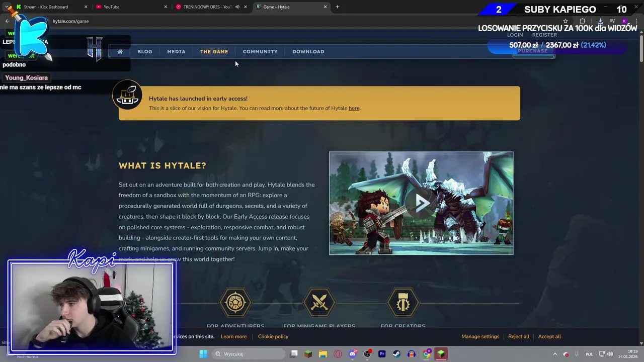Click the 'WHAT IS HYTALE?' heading
Screen dimensions: 644x362
[163, 165]
